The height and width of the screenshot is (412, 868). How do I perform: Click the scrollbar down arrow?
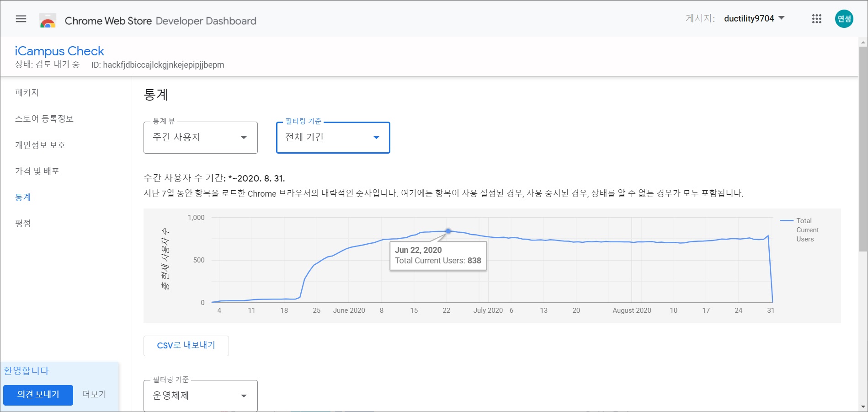(863, 407)
